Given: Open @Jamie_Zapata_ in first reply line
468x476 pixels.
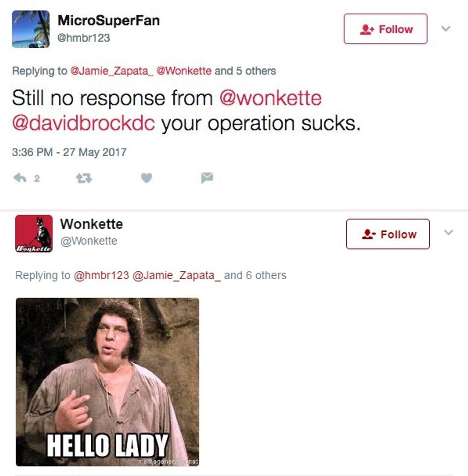Looking at the screenshot, I should (112, 71).
